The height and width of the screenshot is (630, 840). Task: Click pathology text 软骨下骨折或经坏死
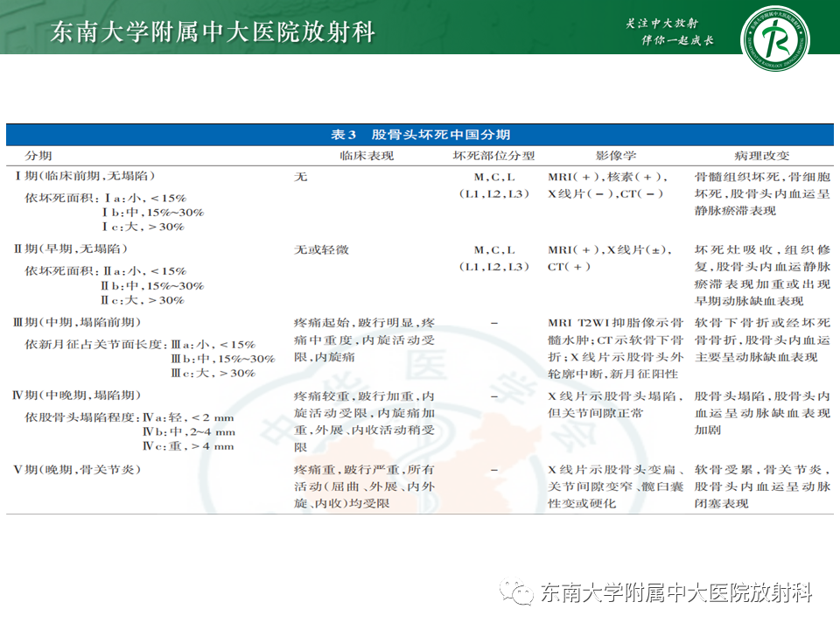click(762, 323)
